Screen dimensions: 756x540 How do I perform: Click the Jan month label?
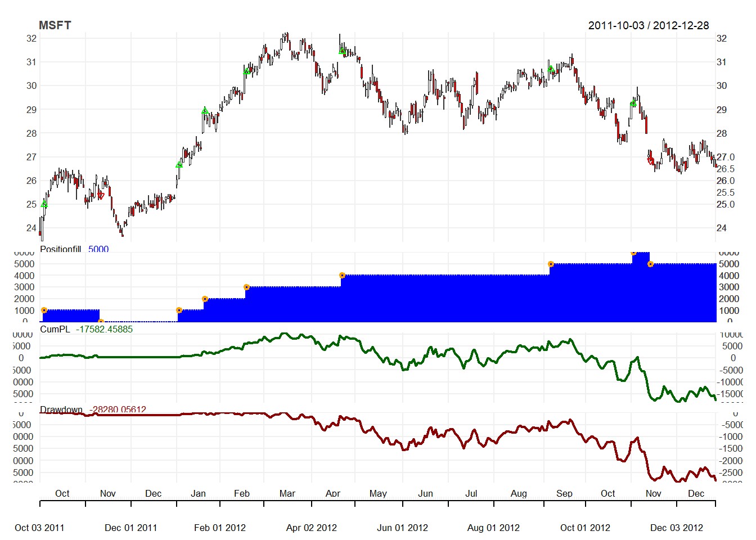198,493
